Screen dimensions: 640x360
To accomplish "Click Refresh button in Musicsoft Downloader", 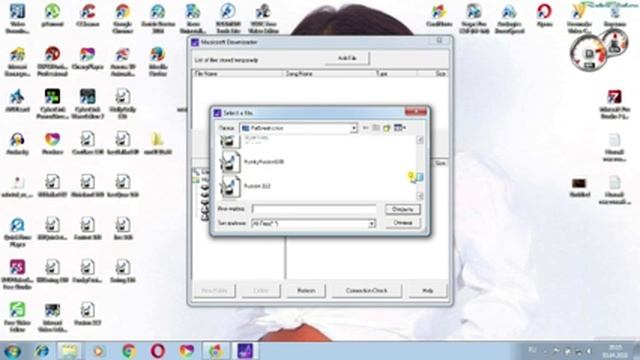I will [x=306, y=291].
